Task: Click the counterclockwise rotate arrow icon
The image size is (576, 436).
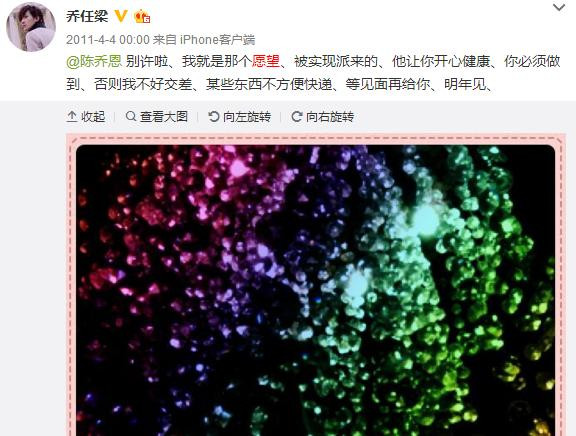Action: coord(213,117)
